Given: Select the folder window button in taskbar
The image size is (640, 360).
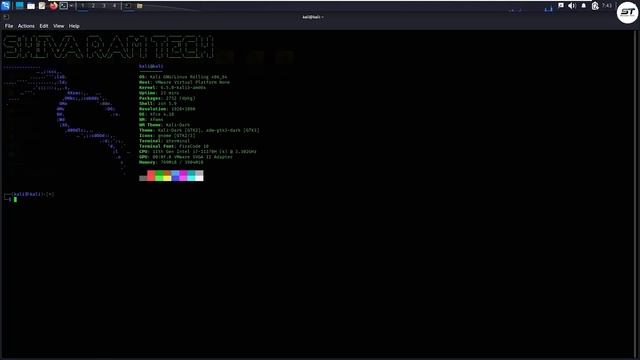Looking at the screenshot, I should pos(140,6).
